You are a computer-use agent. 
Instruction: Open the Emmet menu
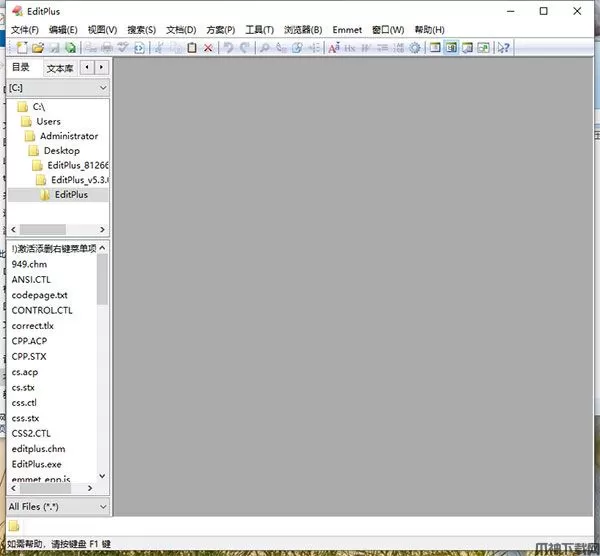tap(347, 30)
